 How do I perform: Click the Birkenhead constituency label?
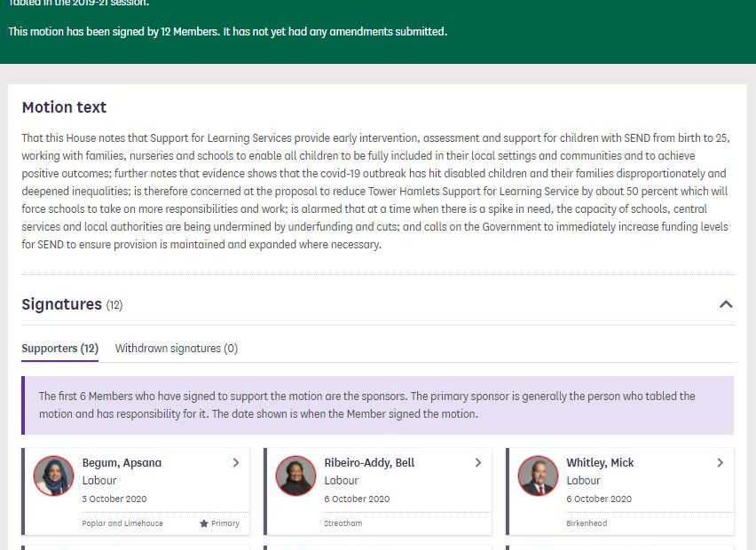pos(587,523)
